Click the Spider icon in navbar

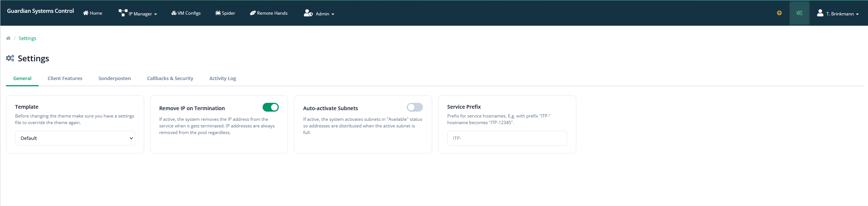click(218, 13)
